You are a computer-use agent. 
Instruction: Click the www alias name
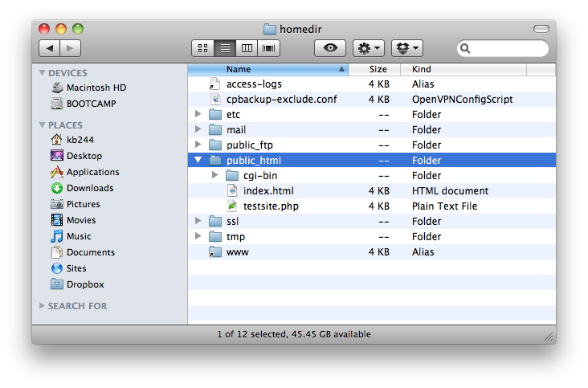click(x=238, y=252)
